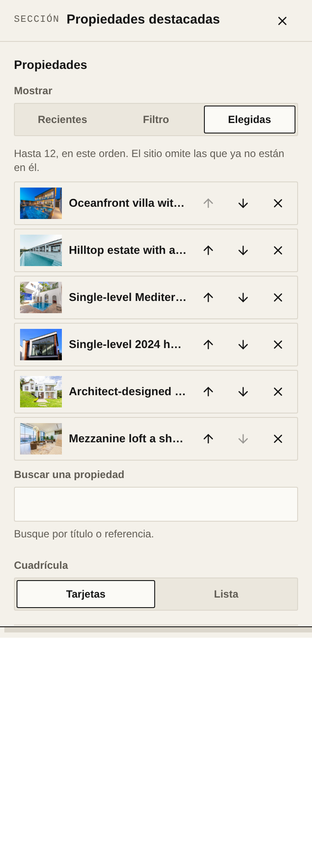Select the Elegidas display option
This screenshot has width=312, height=868.
click(250, 120)
